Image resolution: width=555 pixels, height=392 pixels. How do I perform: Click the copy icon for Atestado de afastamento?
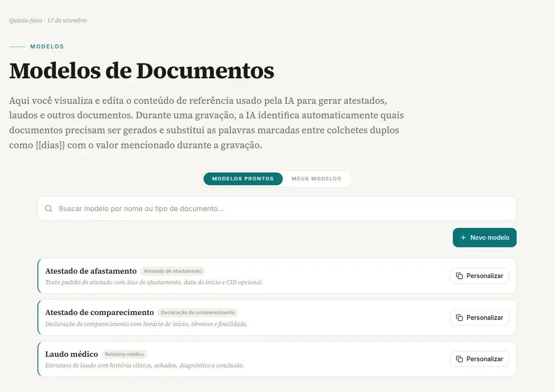click(459, 276)
